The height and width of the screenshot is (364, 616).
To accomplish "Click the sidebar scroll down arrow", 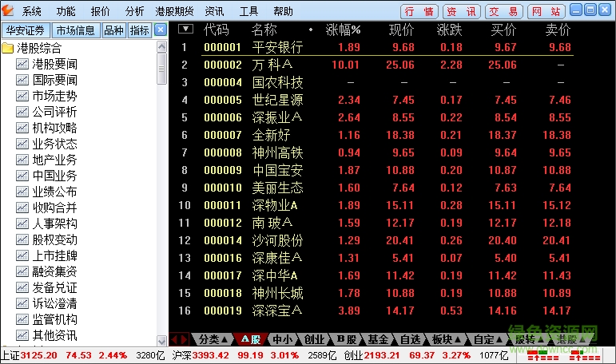I will pos(162,340).
